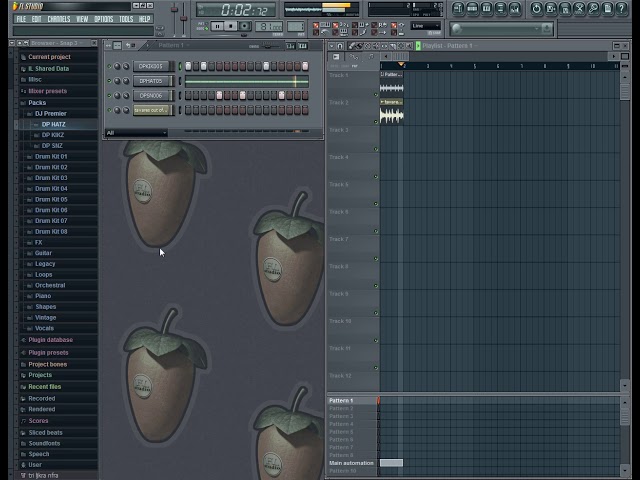Open the keyboard editor icon in step sequencer
Image resolution: width=640 pixels, height=480 pixels.
coord(303,46)
